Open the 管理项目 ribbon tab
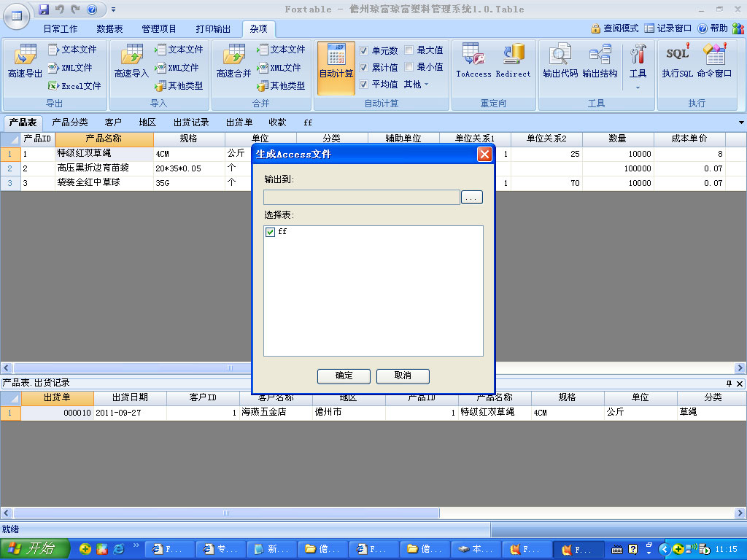This screenshot has width=747, height=560. coord(158,29)
